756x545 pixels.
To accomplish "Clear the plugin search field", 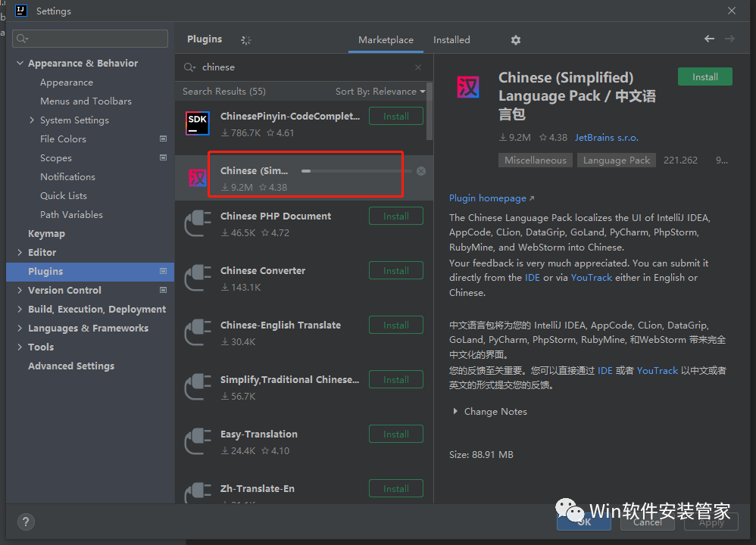I will click(418, 67).
